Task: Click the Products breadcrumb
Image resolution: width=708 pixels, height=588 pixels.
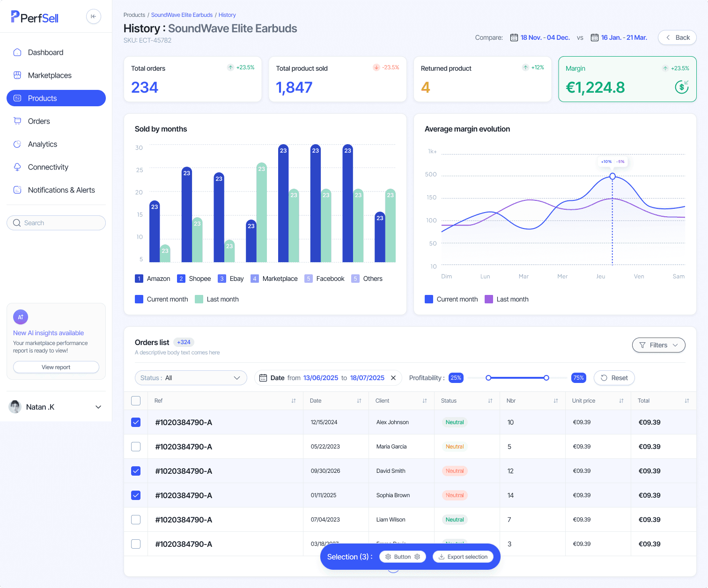Action: (x=134, y=15)
